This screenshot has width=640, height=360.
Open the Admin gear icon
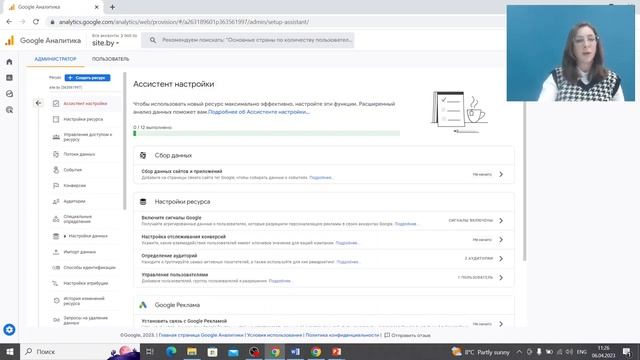click(x=9, y=329)
